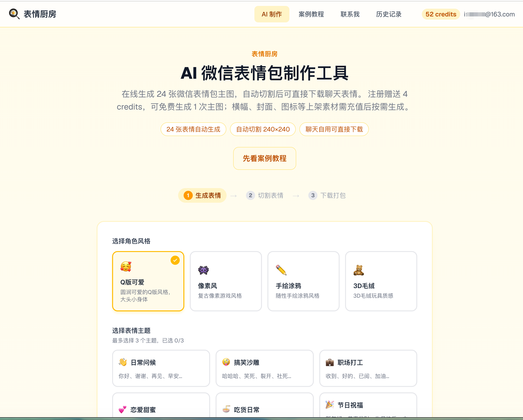Open the AI 制作 nav tab
Image resolution: width=523 pixels, height=420 pixels.
pyautogui.click(x=272, y=14)
